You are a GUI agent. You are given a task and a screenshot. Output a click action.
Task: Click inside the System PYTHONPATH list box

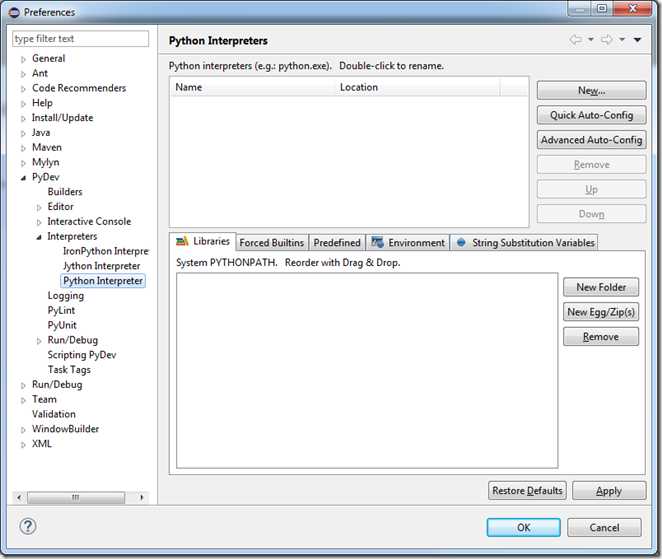(367, 370)
